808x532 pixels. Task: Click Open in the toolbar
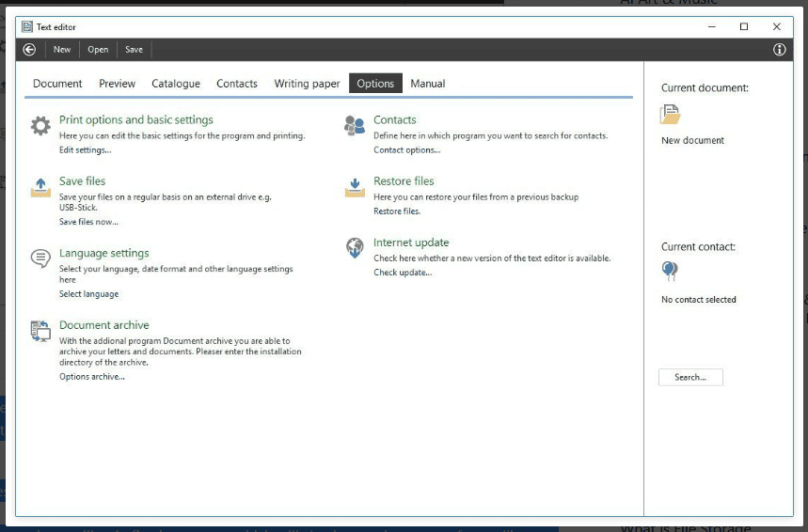click(98, 50)
